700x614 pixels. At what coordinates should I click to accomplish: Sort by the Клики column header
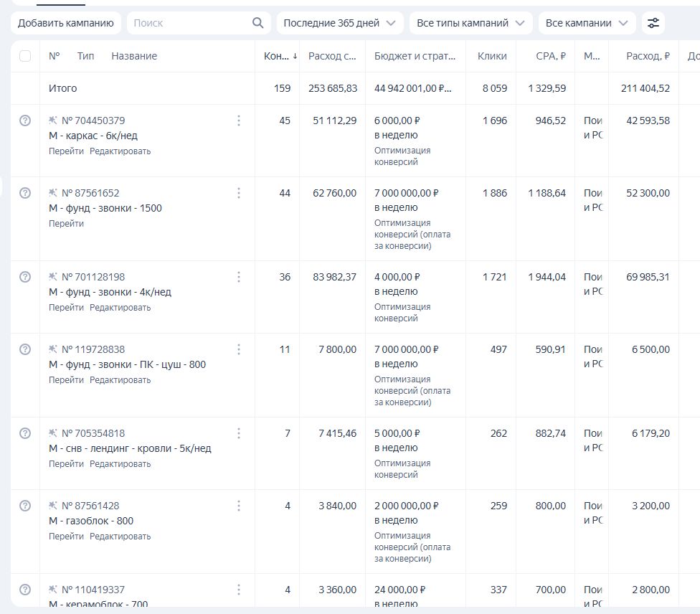[x=491, y=56]
